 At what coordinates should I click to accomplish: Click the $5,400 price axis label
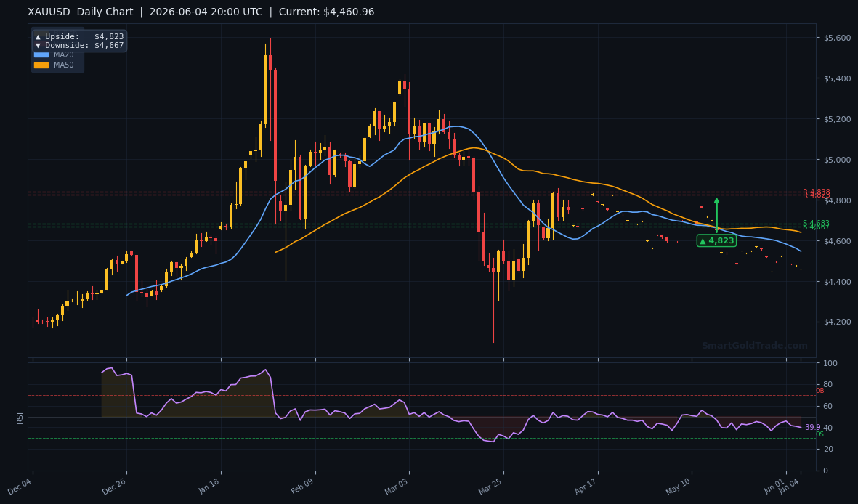(837, 79)
